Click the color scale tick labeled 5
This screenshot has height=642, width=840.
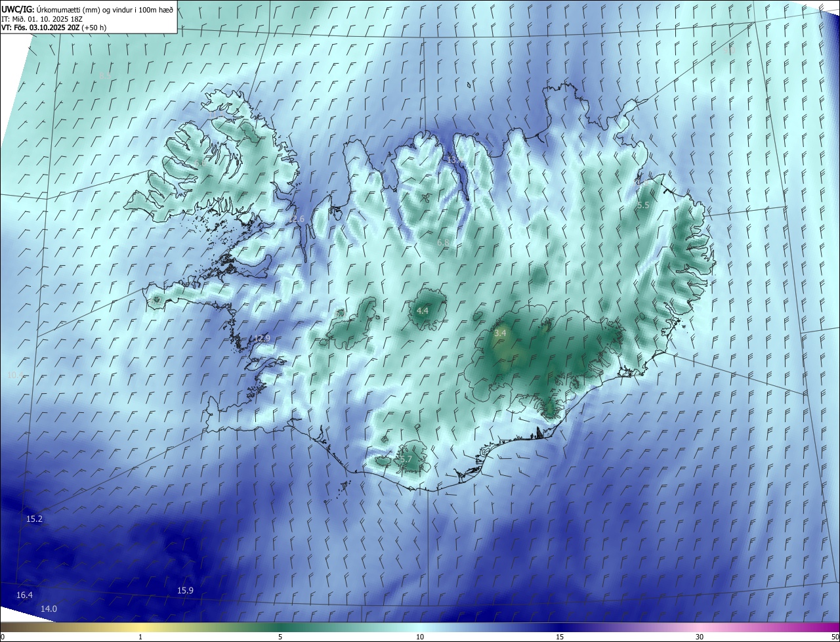[x=280, y=637]
